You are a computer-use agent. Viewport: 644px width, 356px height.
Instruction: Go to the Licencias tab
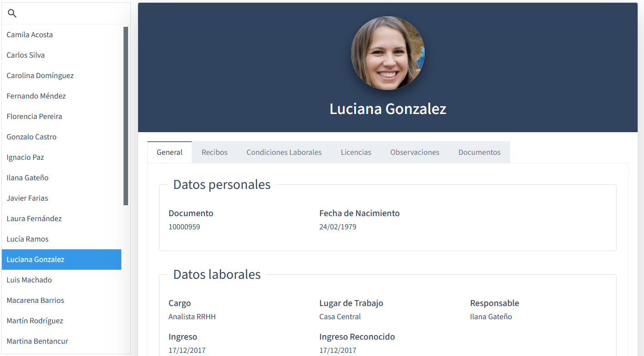pos(356,153)
